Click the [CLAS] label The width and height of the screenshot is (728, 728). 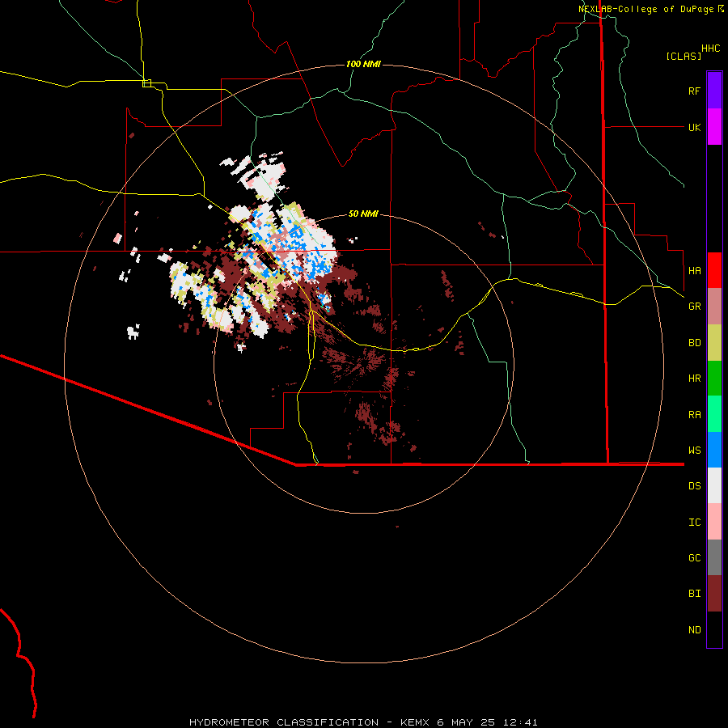pos(684,56)
